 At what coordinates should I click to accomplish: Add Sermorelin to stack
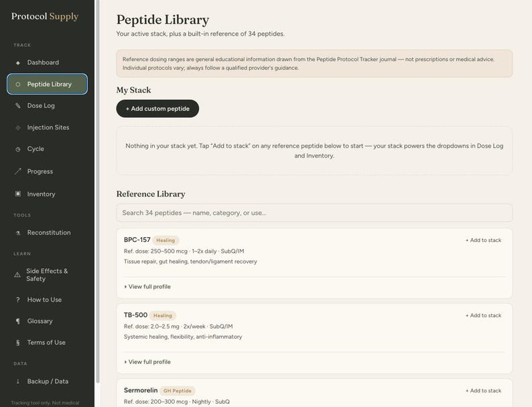pyautogui.click(x=483, y=391)
